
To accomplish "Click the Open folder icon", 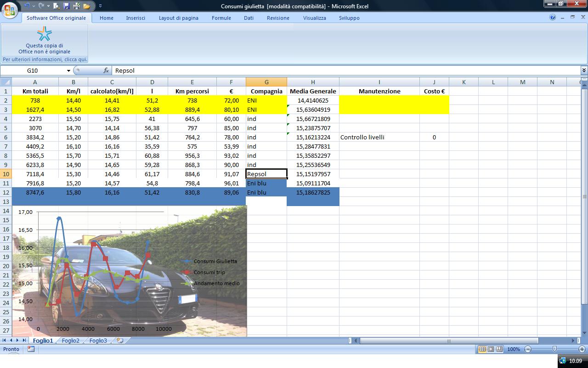I will (x=86, y=6).
